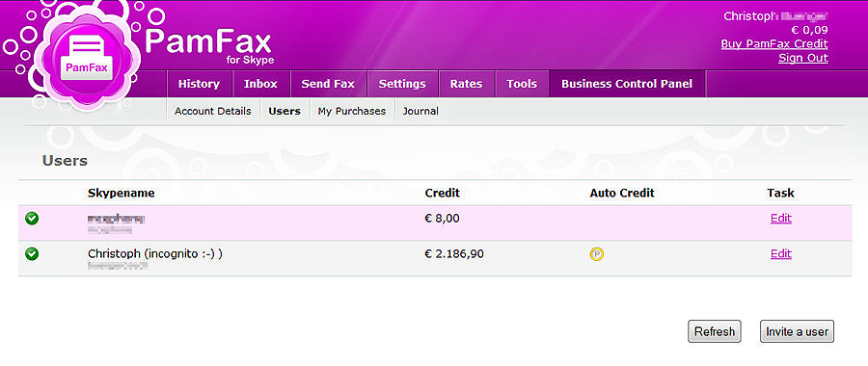Click the Refresh button
868x366 pixels.
tap(715, 331)
